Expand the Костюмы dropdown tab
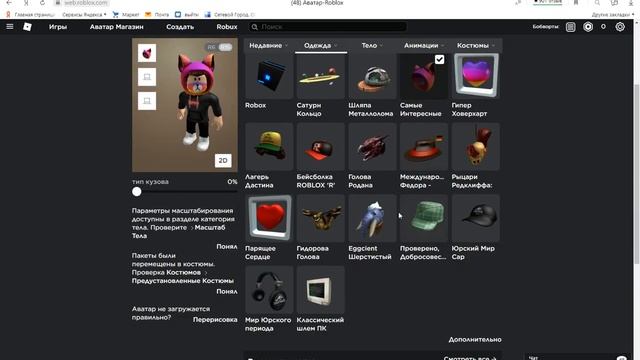Screen dimensions: 640x360 tap(476, 46)
